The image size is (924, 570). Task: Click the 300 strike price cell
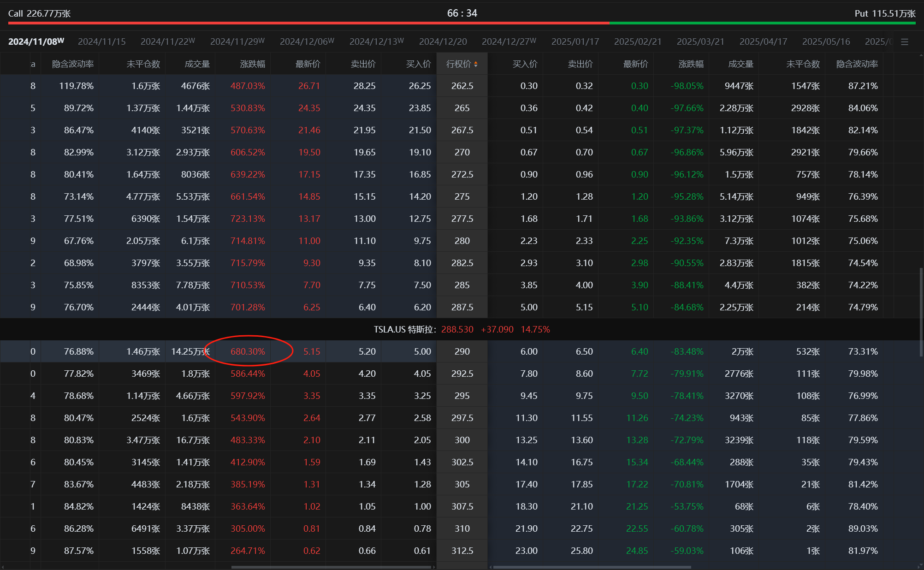pos(462,440)
